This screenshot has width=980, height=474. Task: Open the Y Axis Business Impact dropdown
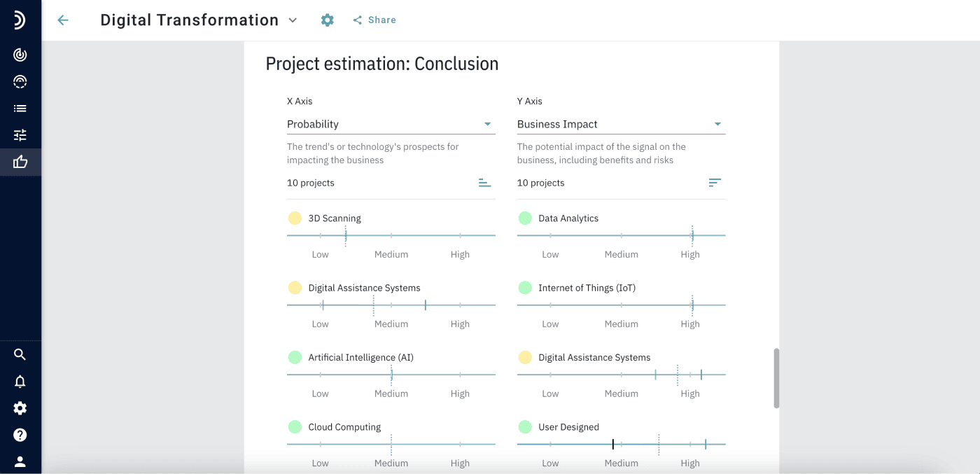click(x=620, y=124)
